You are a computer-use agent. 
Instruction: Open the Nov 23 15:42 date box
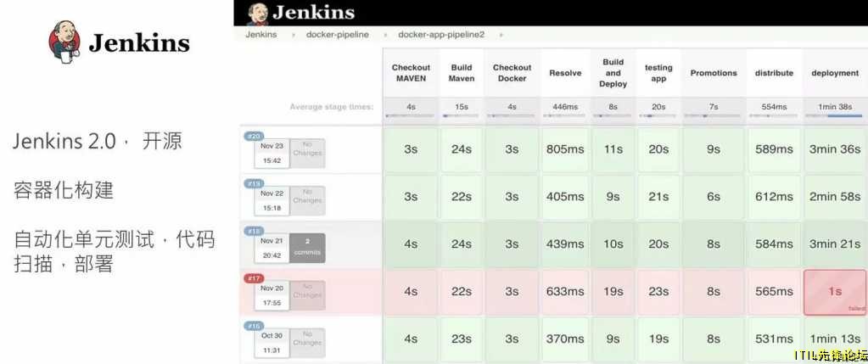(272, 154)
